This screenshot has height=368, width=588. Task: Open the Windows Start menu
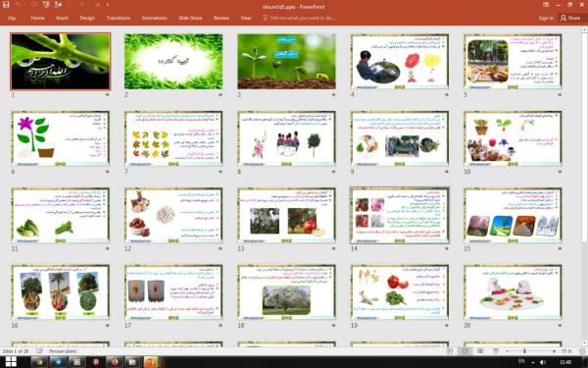tap(11, 362)
